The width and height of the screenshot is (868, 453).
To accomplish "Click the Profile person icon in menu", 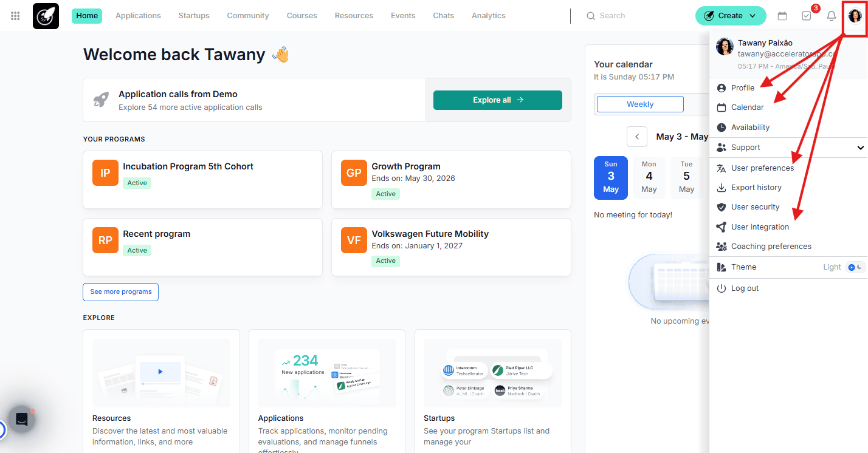I will [x=722, y=88].
